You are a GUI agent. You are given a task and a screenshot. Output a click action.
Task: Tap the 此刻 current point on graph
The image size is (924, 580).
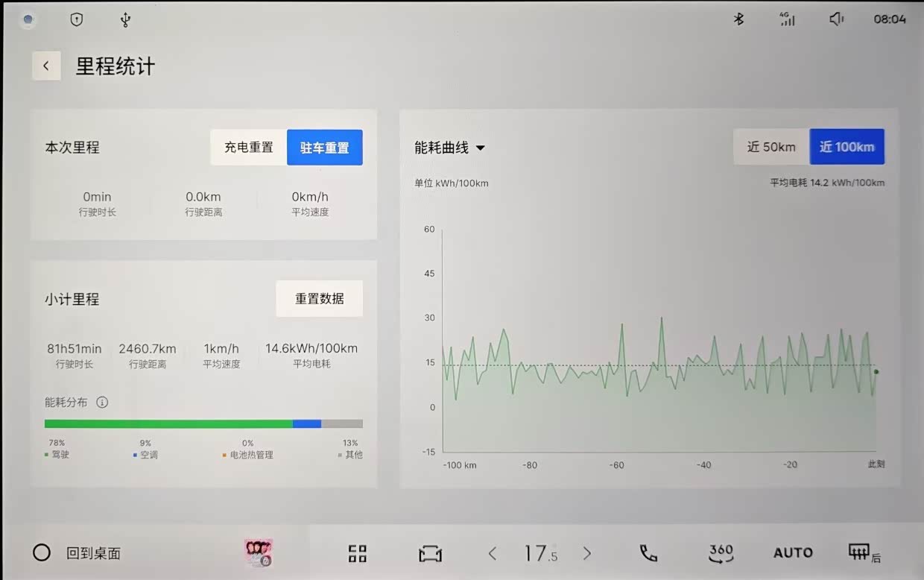[x=876, y=371]
